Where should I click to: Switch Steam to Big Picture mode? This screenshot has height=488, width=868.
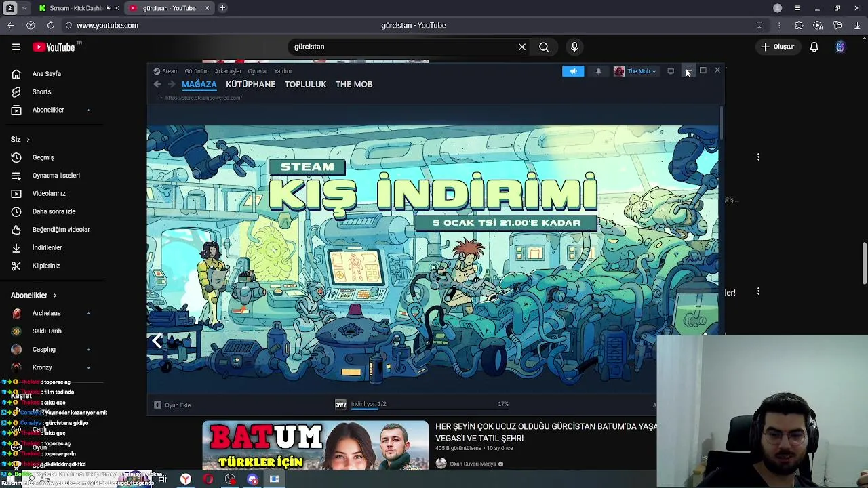click(x=671, y=71)
